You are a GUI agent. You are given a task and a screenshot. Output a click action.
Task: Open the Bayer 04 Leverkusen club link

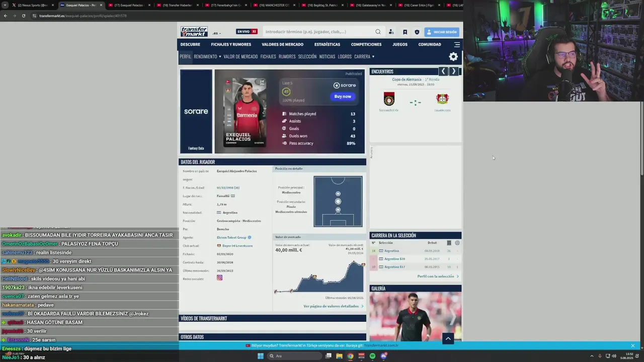pyautogui.click(x=237, y=245)
